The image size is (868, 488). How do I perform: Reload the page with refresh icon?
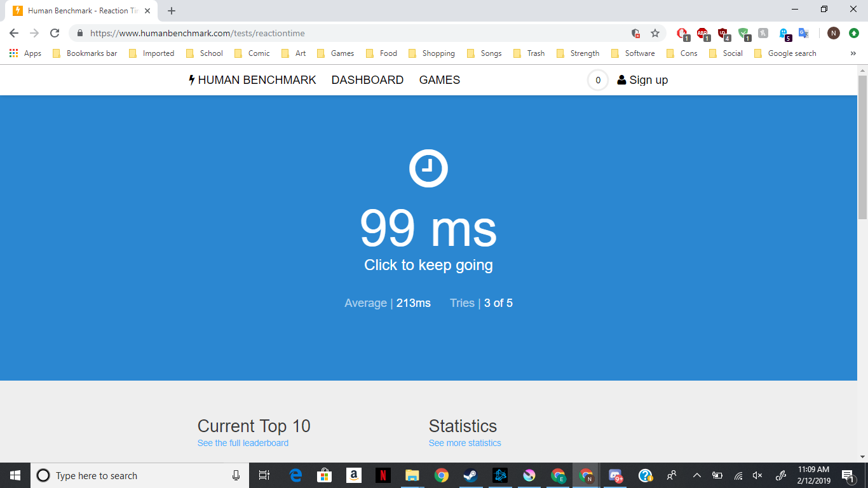click(x=55, y=33)
